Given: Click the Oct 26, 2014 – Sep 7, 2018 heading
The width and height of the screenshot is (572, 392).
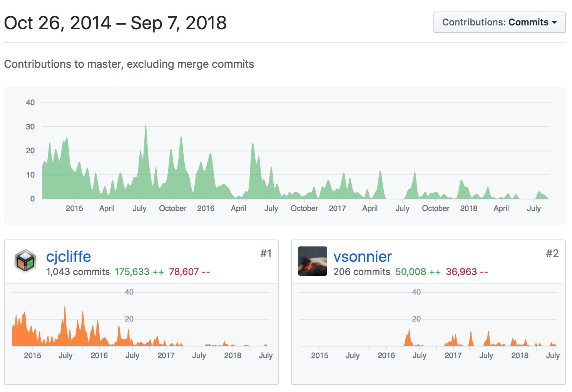Looking at the screenshot, I should coord(115,23).
